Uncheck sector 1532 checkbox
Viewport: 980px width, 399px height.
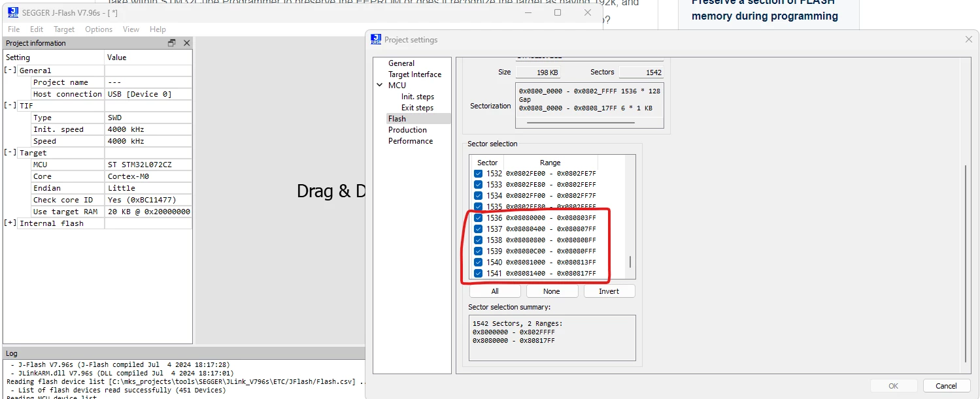[x=479, y=174]
